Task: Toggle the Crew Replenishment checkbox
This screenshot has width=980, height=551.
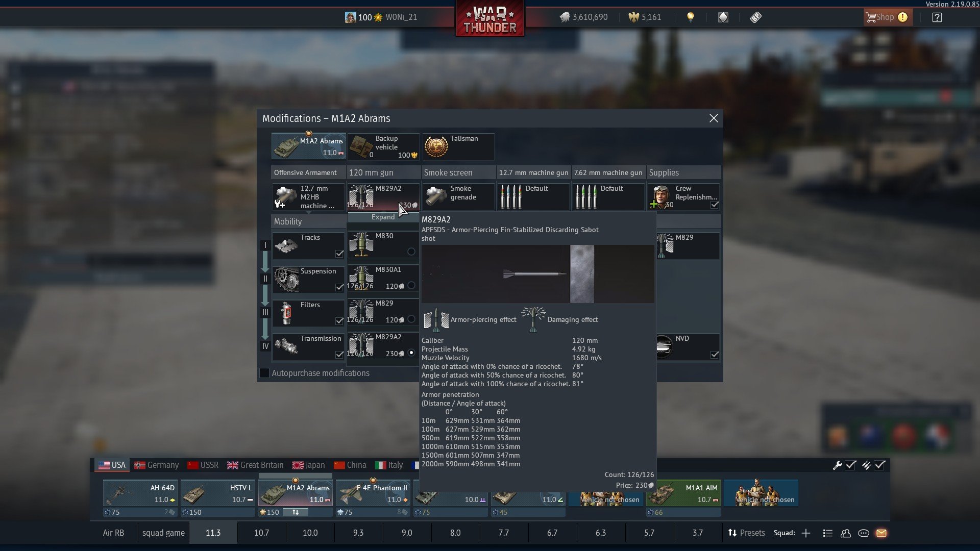Action: coord(715,205)
